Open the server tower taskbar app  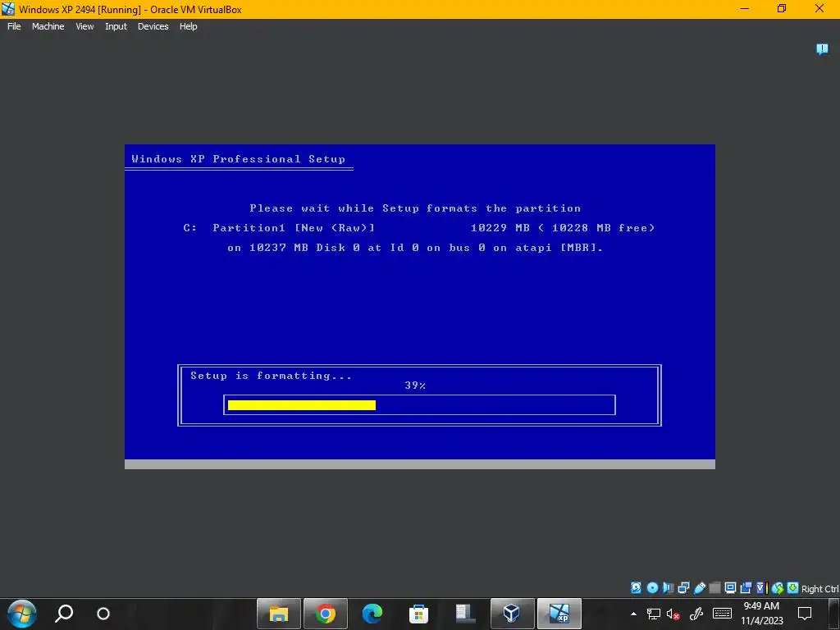[465, 614]
